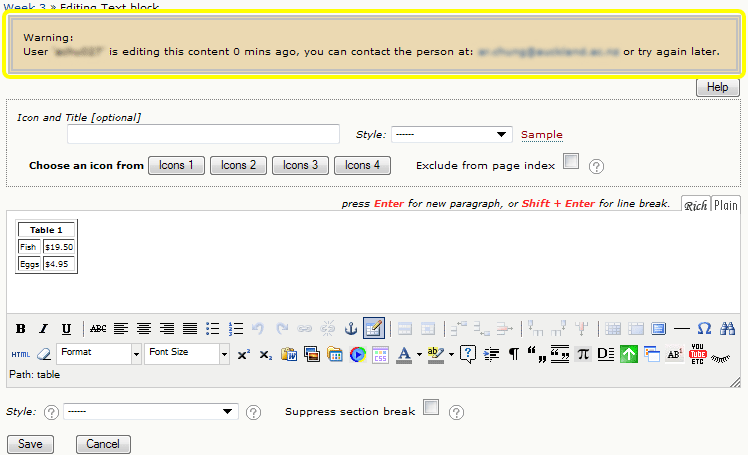Screen dimensions: 748x455
Task: Insert anchor icon
Action: click(x=351, y=329)
